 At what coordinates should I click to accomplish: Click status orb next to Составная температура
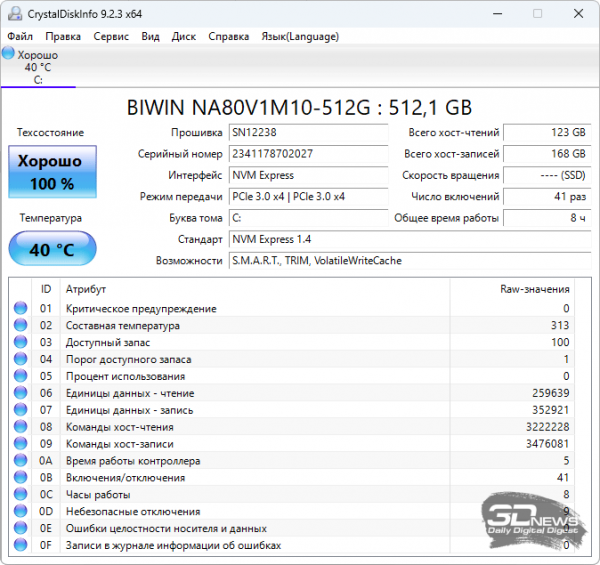[x=20, y=326]
